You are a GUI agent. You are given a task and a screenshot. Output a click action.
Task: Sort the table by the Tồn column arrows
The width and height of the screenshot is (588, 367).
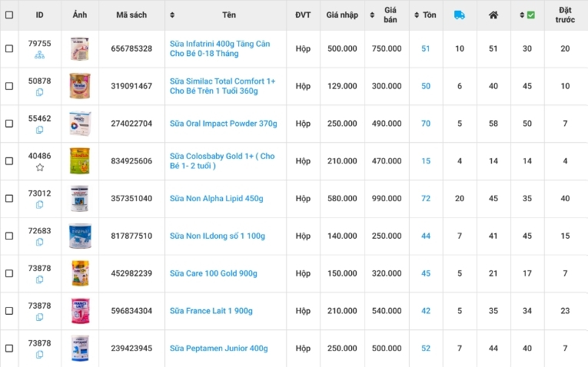click(x=417, y=15)
